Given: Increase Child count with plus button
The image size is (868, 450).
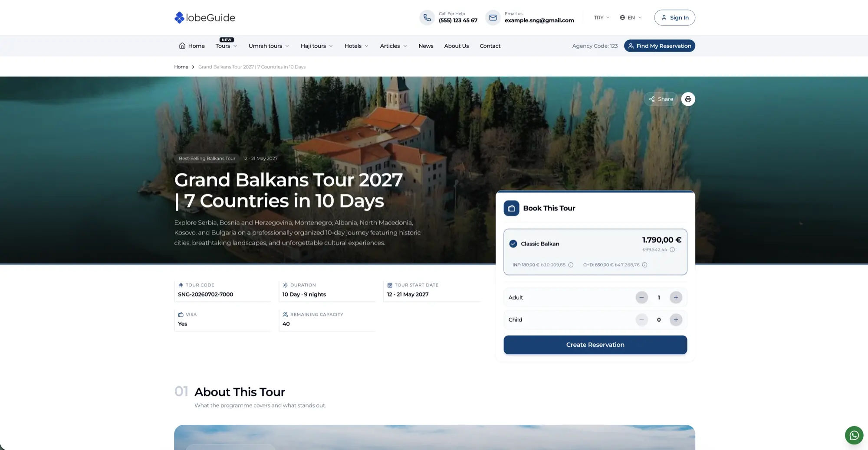Looking at the screenshot, I should pyautogui.click(x=676, y=320).
